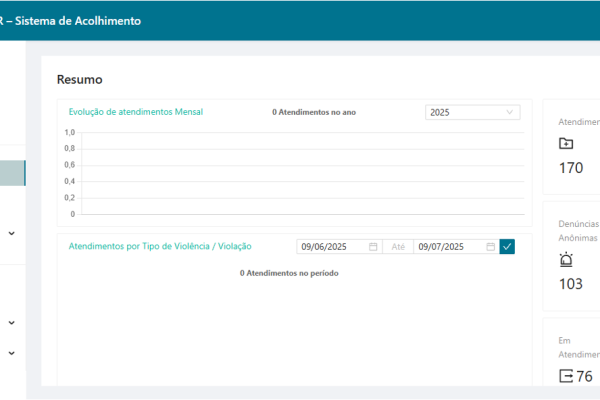Click Atendimentos por Tipo de Violência title

tap(160, 246)
